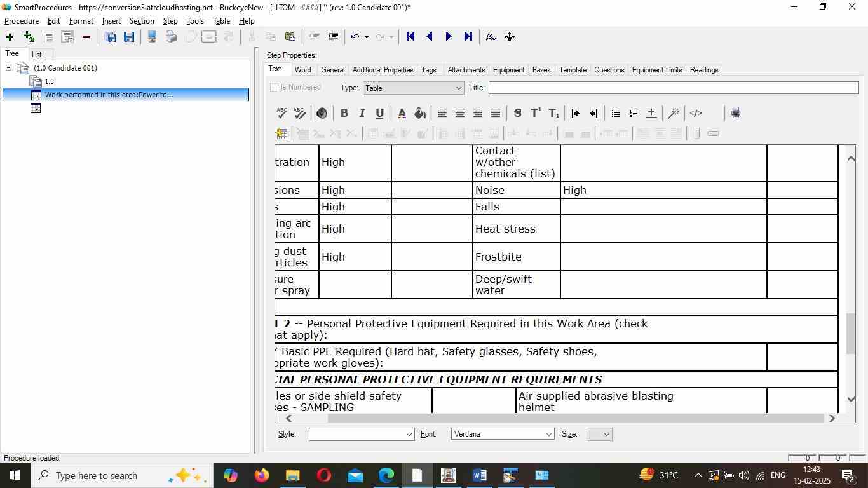868x488 pixels.
Task: Apply underline formatting
Action: pyautogui.click(x=379, y=113)
